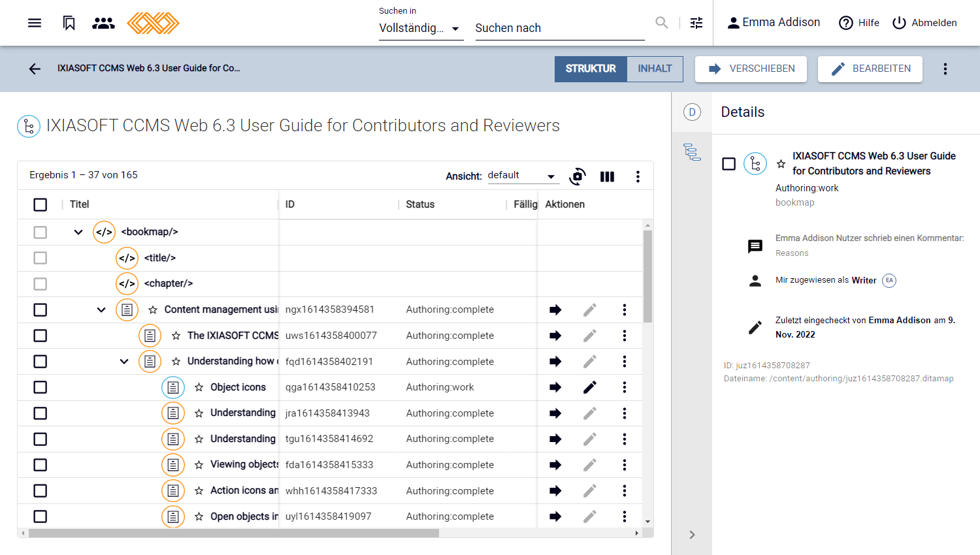Check the bookmap element row checkbox
Screen dimensions: 980x555
(41, 232)
